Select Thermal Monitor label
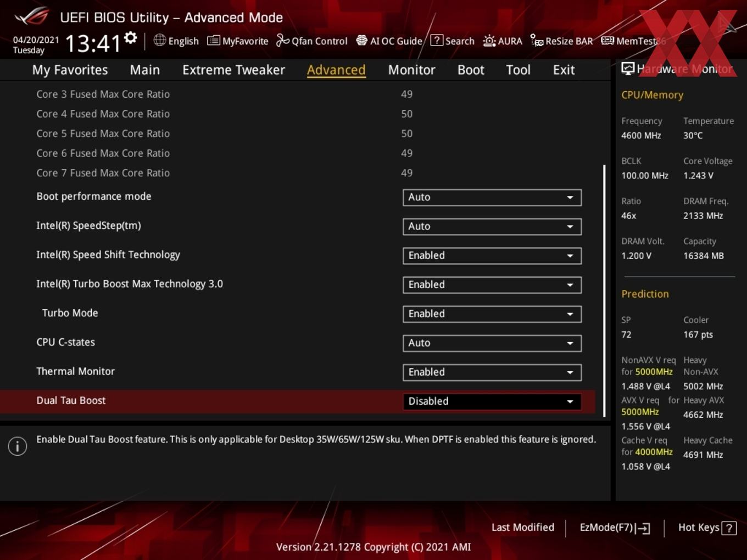Viewport: 747px width, 560px height. coord(75,371)
